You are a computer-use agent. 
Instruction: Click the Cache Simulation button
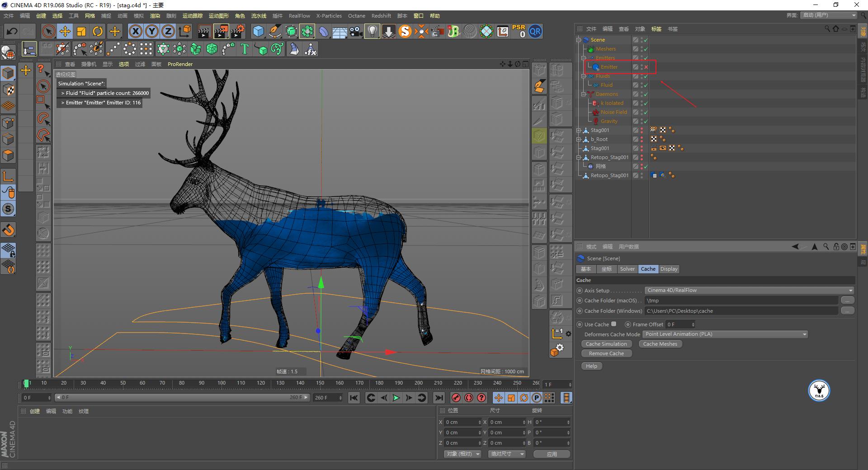pos(606,344)
